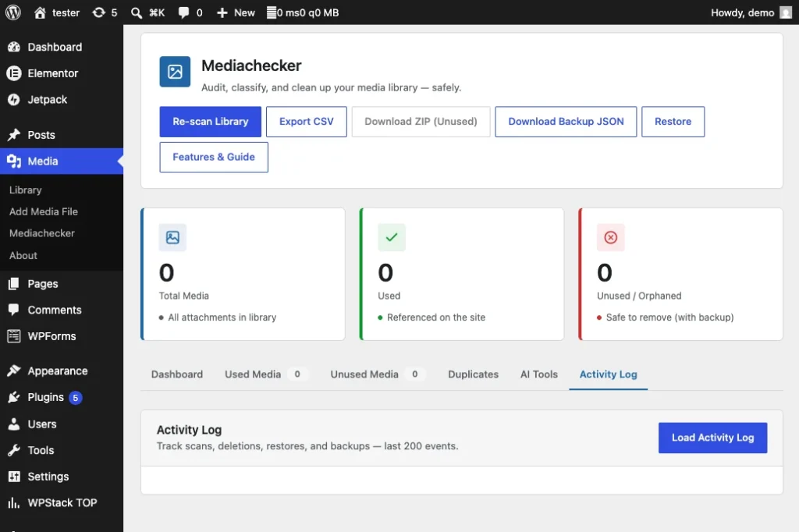
Task: Click the plus New icon
Action: point(222,12)
